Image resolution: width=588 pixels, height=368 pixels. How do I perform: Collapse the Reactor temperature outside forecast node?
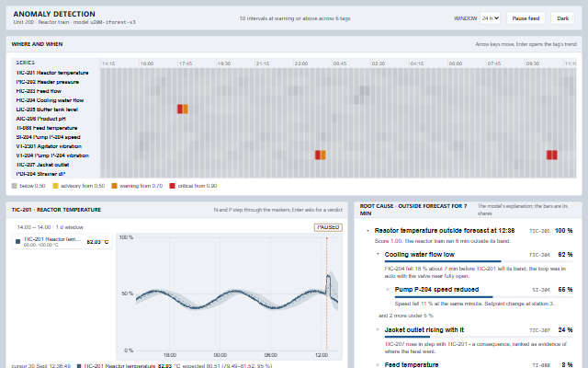[367, 231]
